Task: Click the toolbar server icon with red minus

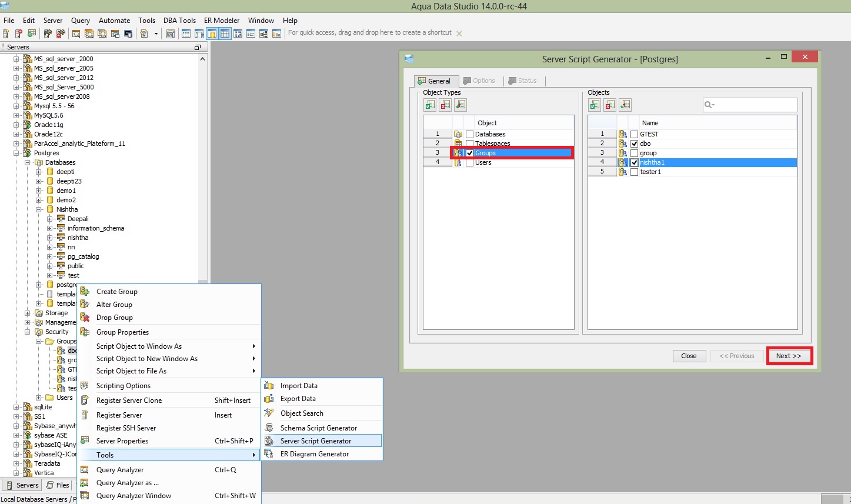Action: 19,34
